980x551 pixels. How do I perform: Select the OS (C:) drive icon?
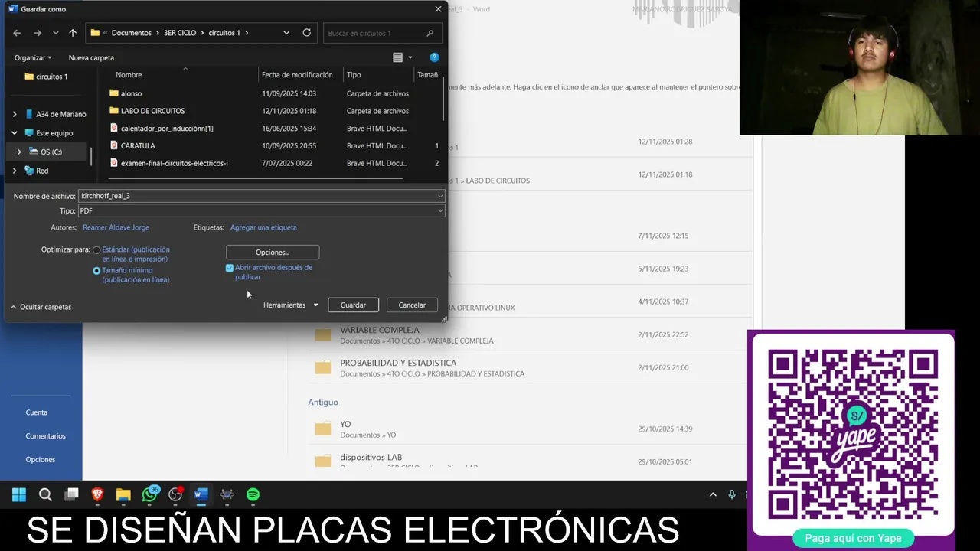point(34,152)
